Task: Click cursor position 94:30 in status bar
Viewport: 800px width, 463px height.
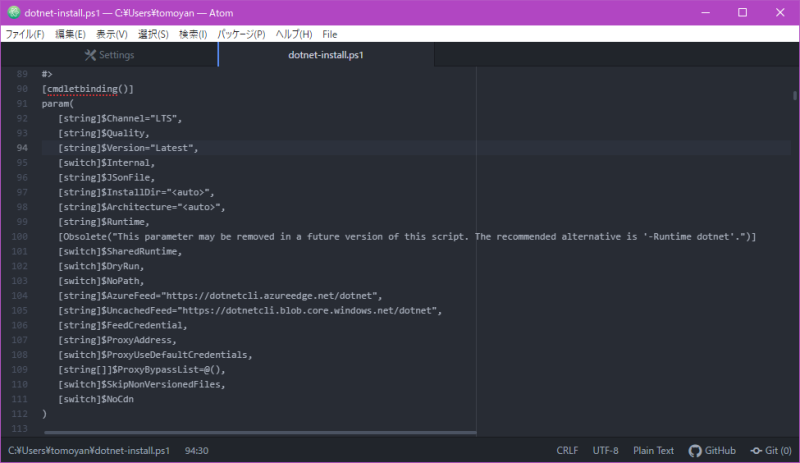Action: [x=196, y=451]
